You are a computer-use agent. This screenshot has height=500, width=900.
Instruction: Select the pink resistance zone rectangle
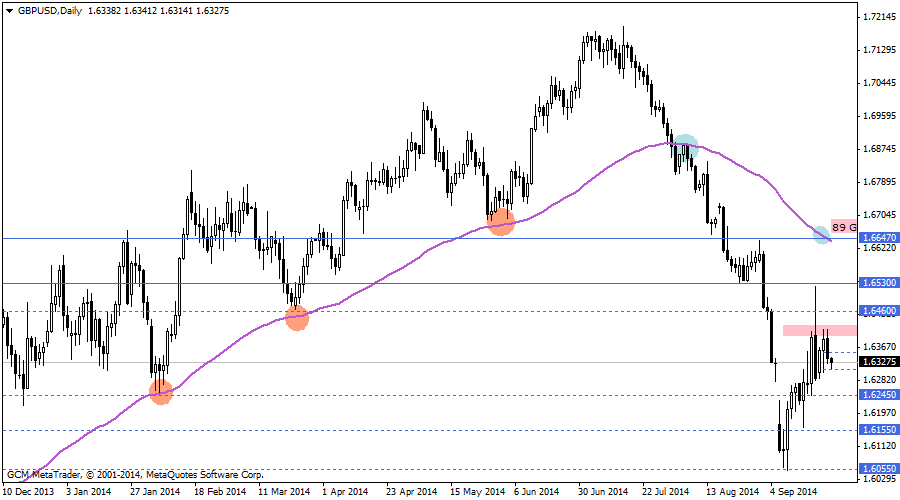tap(819, 330)
